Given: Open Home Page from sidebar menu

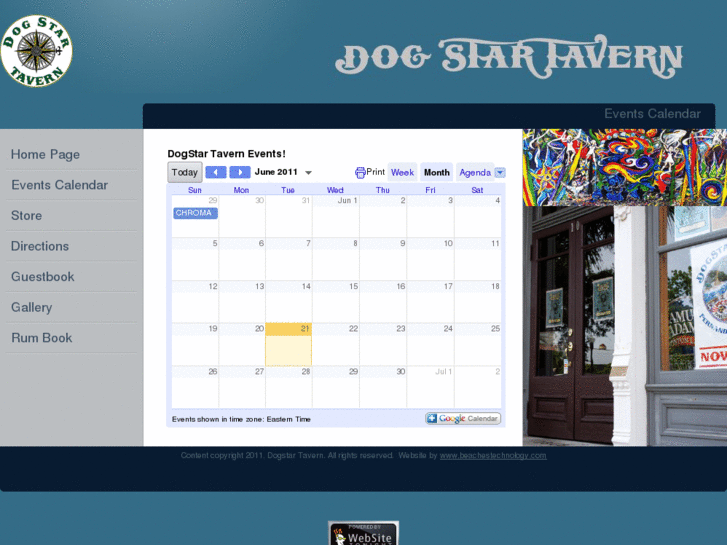Looking at the screenshot, I should point(45,154).
